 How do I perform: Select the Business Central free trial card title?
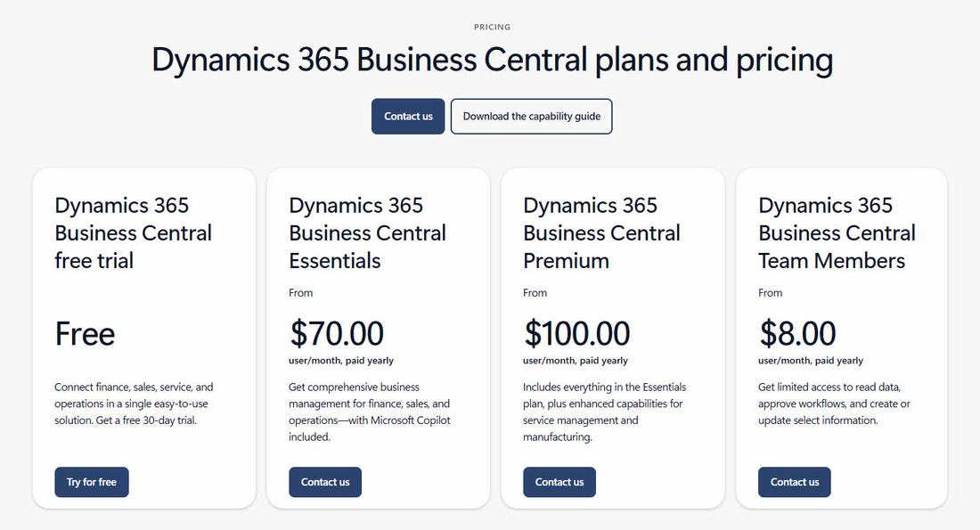coord(133,232)
